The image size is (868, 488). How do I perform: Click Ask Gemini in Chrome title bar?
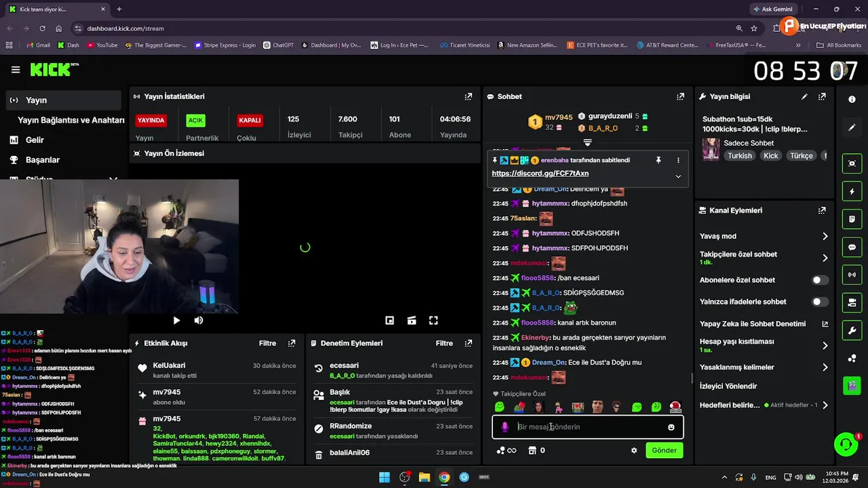(772, 9)
